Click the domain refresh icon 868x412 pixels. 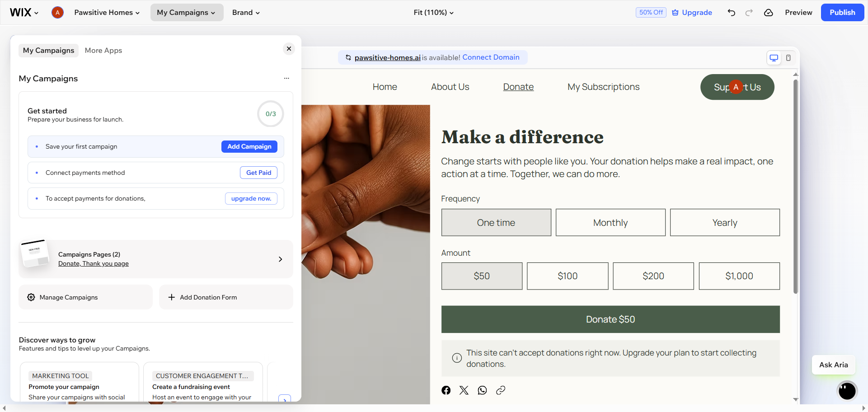pos(348,57)
